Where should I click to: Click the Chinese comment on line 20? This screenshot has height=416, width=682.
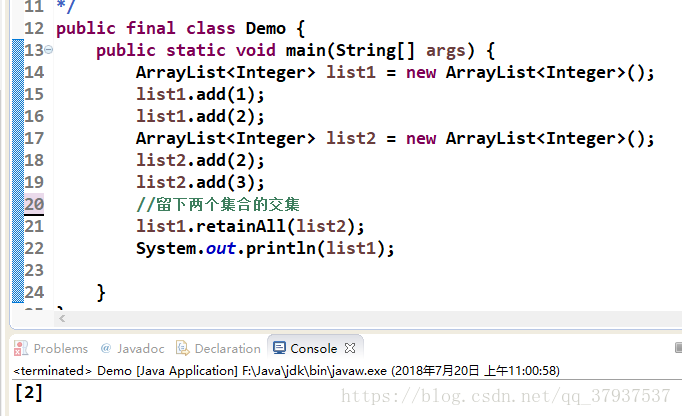[x=218, y=204]
